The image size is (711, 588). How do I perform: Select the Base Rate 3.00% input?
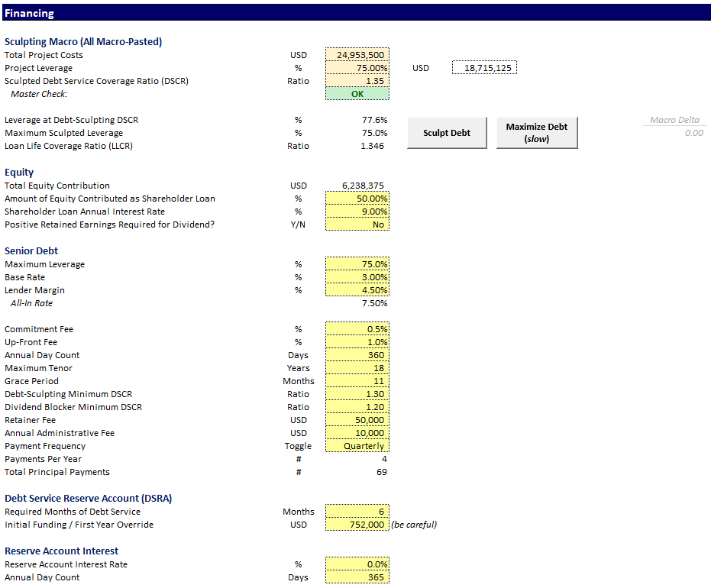point(357,277)
